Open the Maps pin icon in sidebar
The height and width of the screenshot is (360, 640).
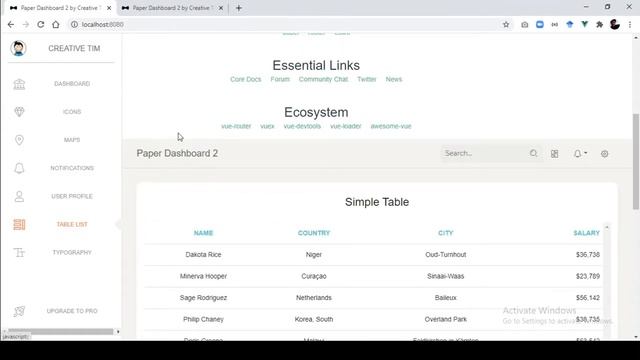(19, 140)
